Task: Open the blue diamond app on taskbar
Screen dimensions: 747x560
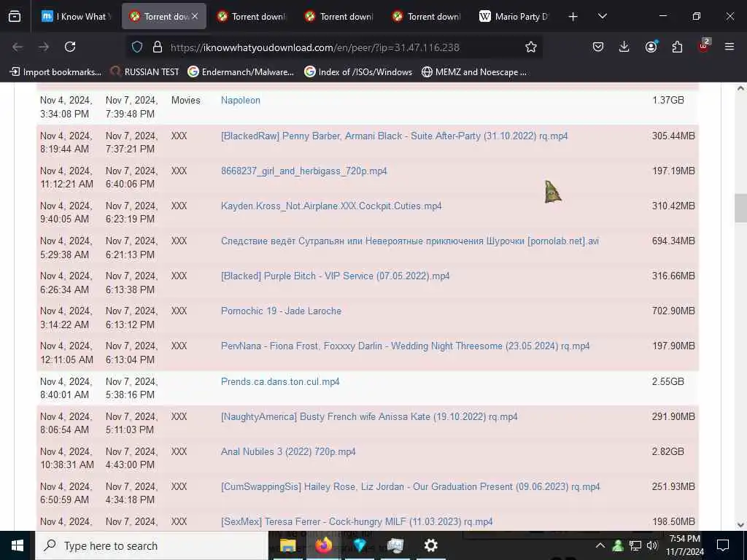Action: pos(360,545)
